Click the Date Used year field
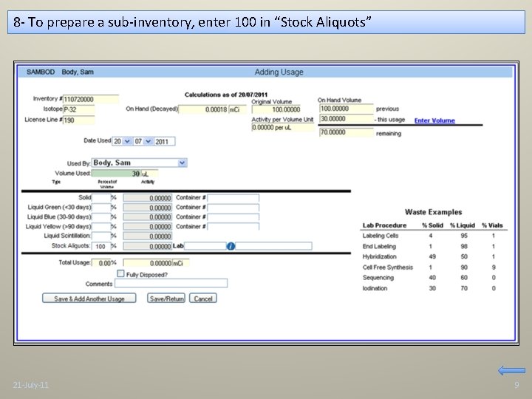 click(165, 141)
